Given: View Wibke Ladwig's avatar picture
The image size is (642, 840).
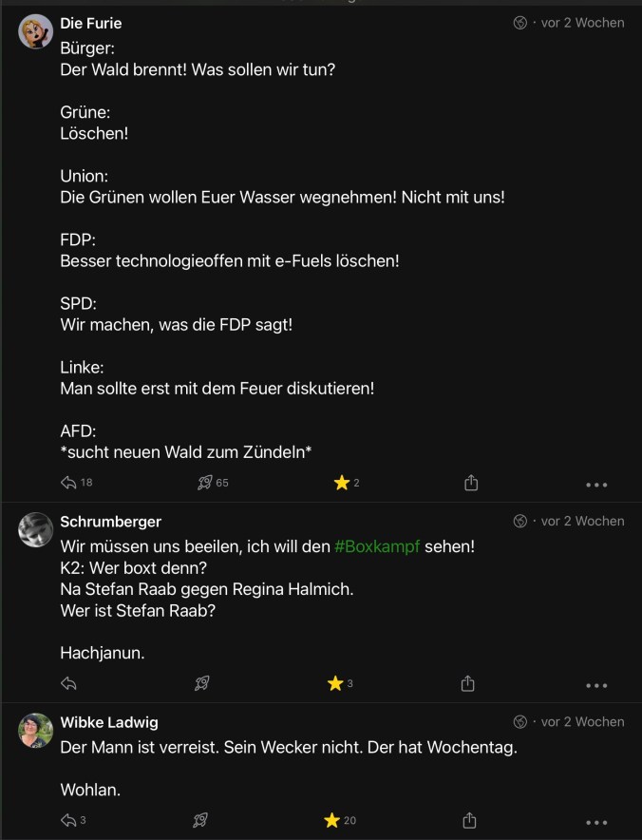Looking at the screenshot, I should (x=35, y=730).
